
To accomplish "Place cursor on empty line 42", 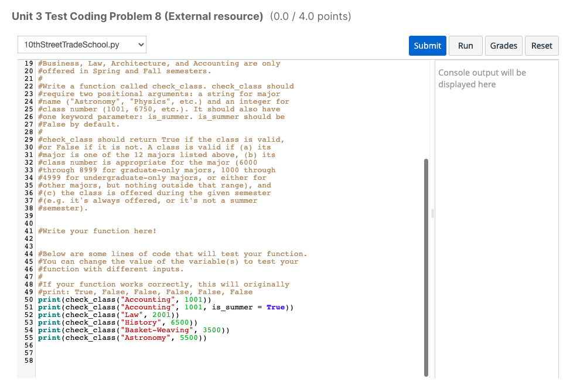I will point(232,238).
